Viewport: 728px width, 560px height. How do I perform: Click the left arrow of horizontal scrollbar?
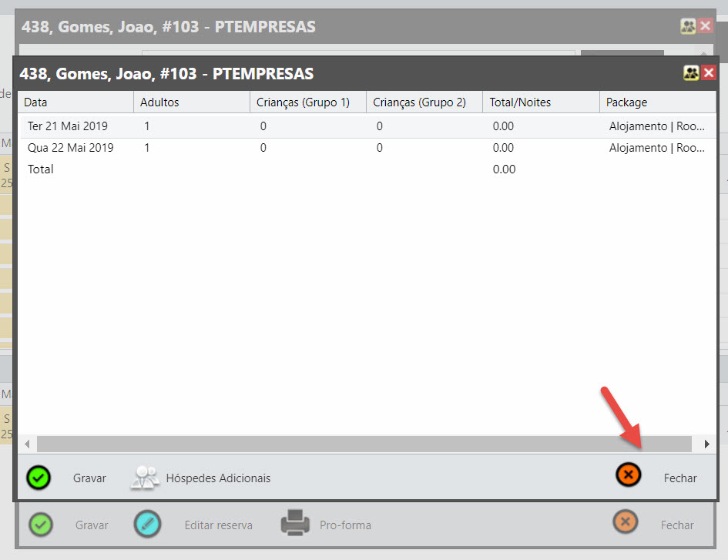(x=27, y=444)
